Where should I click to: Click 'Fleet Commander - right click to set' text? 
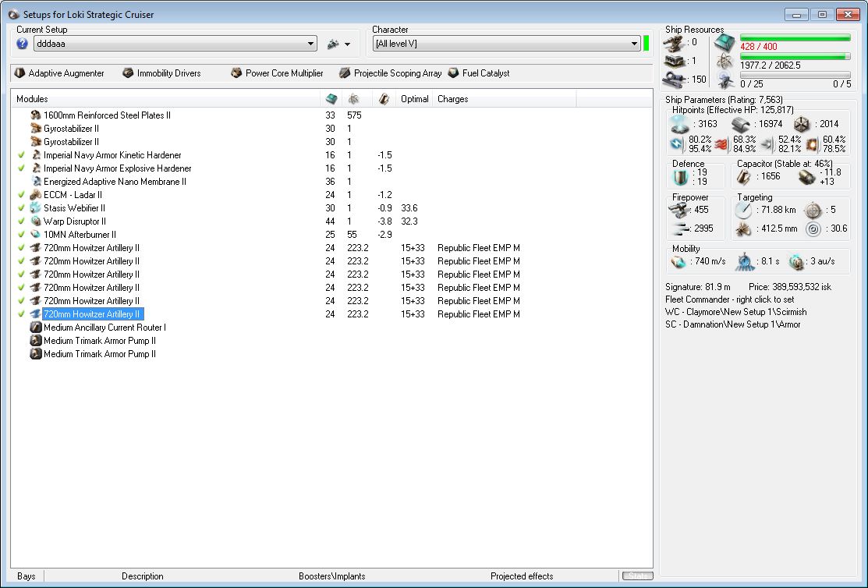(730, 299)
